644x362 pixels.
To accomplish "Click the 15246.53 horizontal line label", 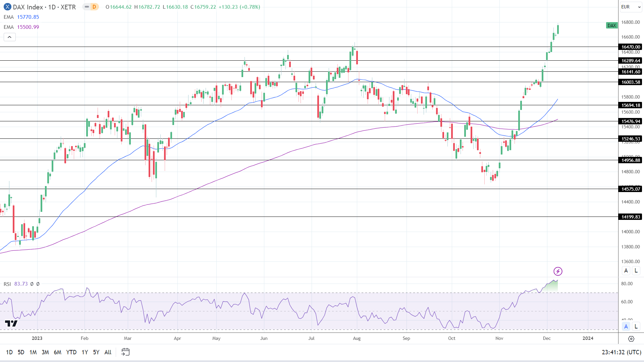I will pos(630,139).
